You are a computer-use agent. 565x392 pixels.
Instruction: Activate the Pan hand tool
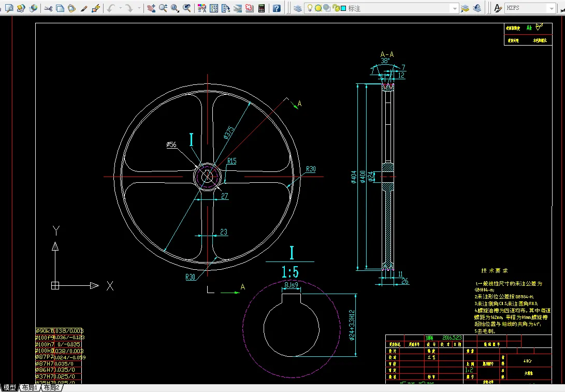[151, 8]
